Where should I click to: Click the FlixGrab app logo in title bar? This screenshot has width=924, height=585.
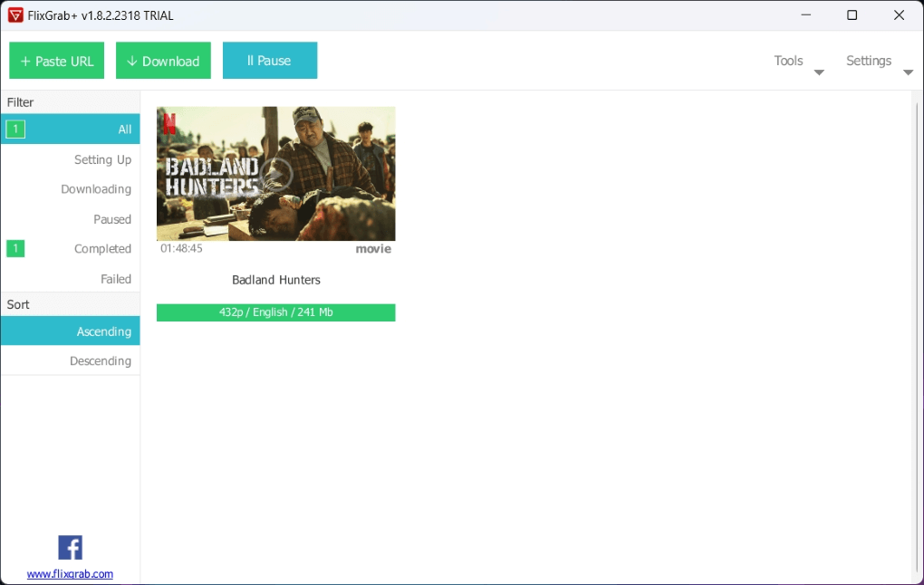(x=15, y=15)
